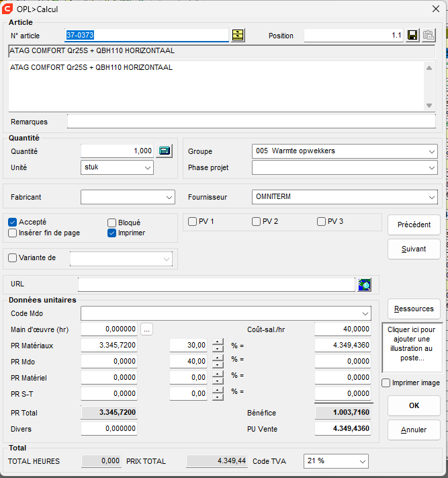This screenshot has height=478, width=448.
Task: Click the PR Total value 3.345,7200
Action: (x=109, y=413)
